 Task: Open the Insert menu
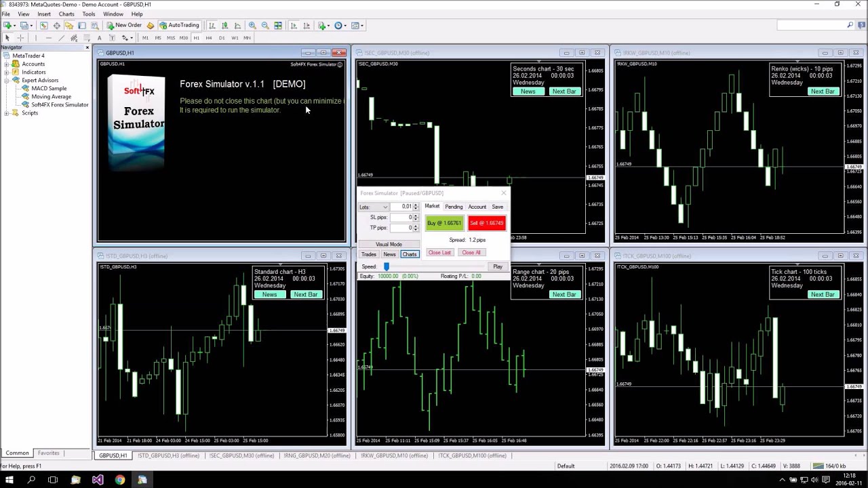pyautogui.click(x=44, y=14)
